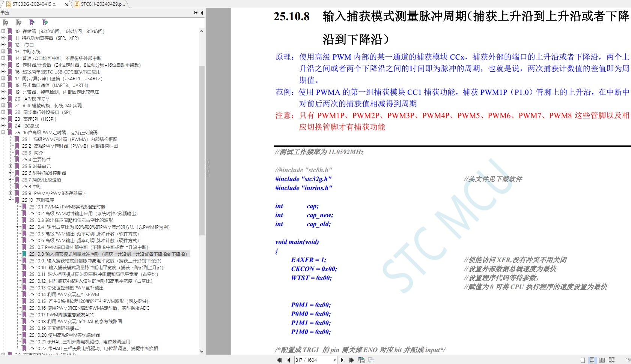631x364 pixels.
Task: Click bookmark icon of 25.10.22 entry
Action: tap(24, 348)
